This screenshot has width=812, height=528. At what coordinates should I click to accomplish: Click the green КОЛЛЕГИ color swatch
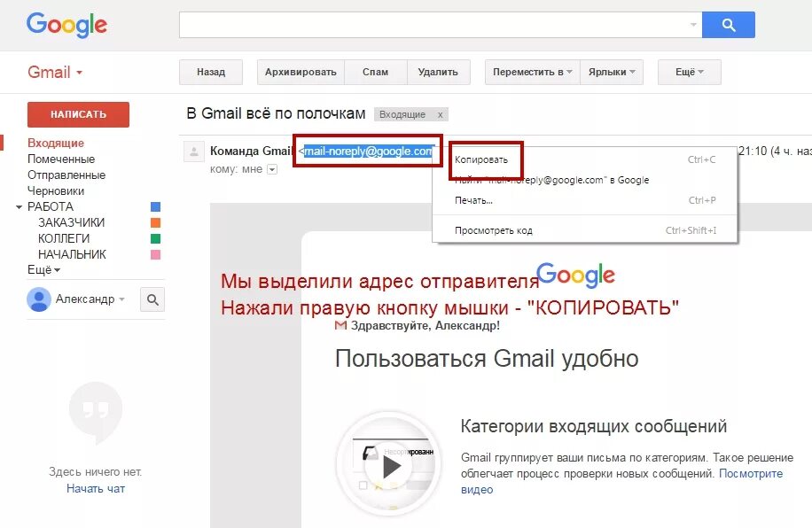tap(155, 238)
